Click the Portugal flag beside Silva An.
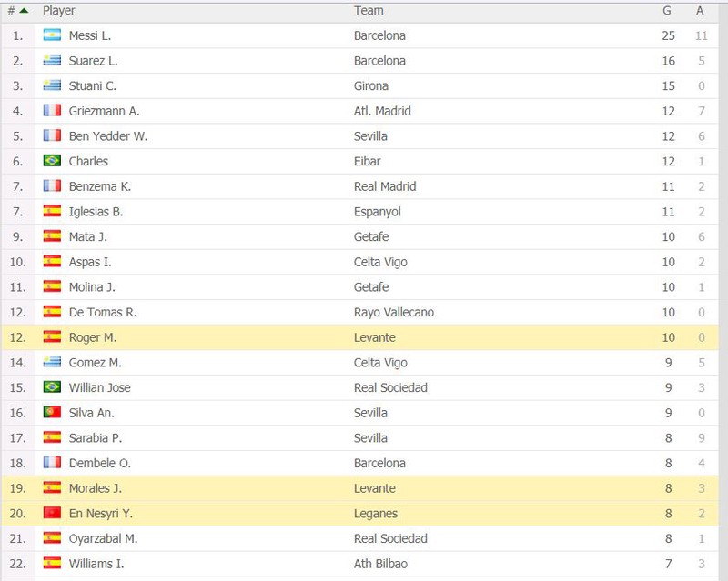 [52, 412]
